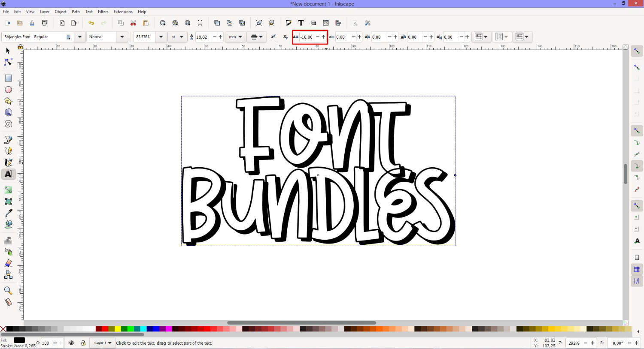The image size is (644, 349).
Task: Open Align and Distribute dialog icon
Action: point(338,23)
